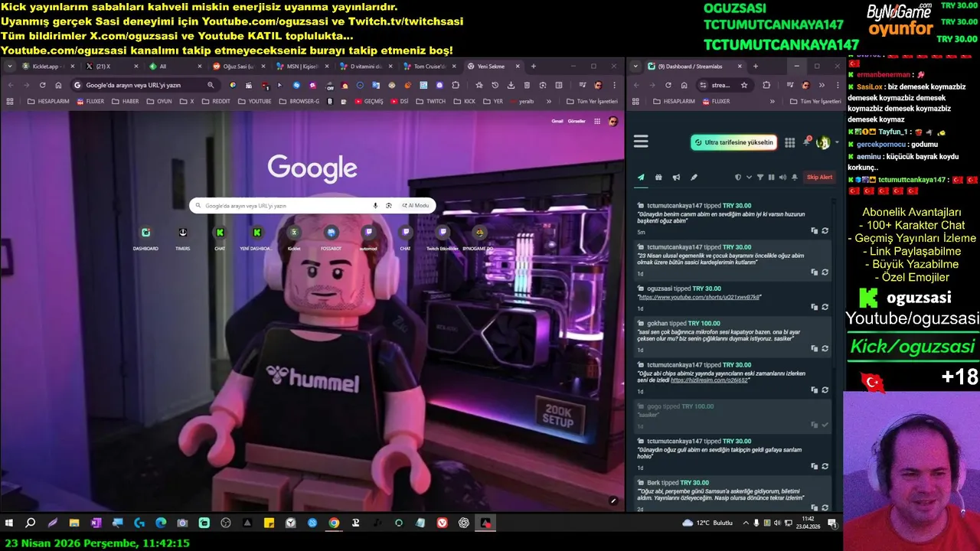Click the pencil edit icon in Streamlabs
The width and height of the screenshot is (980, 551).
(694, 178)
